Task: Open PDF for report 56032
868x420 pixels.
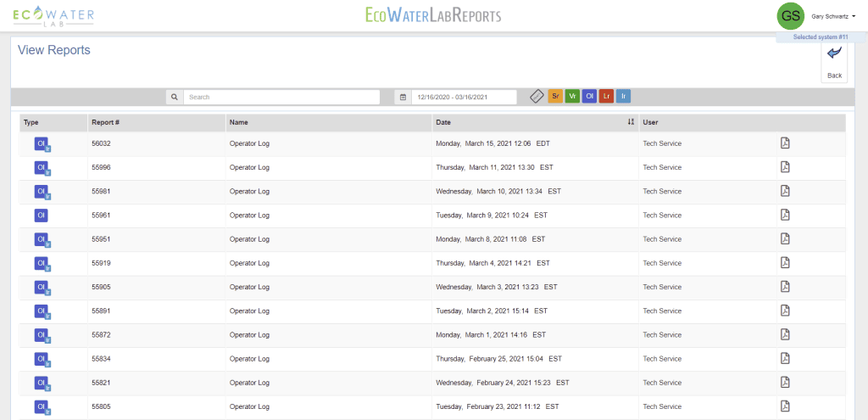Action: coord(785,143)
